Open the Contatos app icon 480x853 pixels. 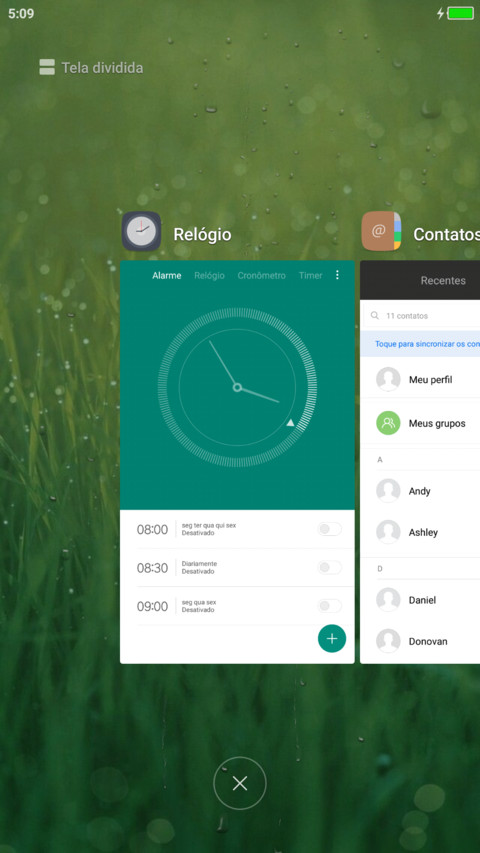(381, 231)
